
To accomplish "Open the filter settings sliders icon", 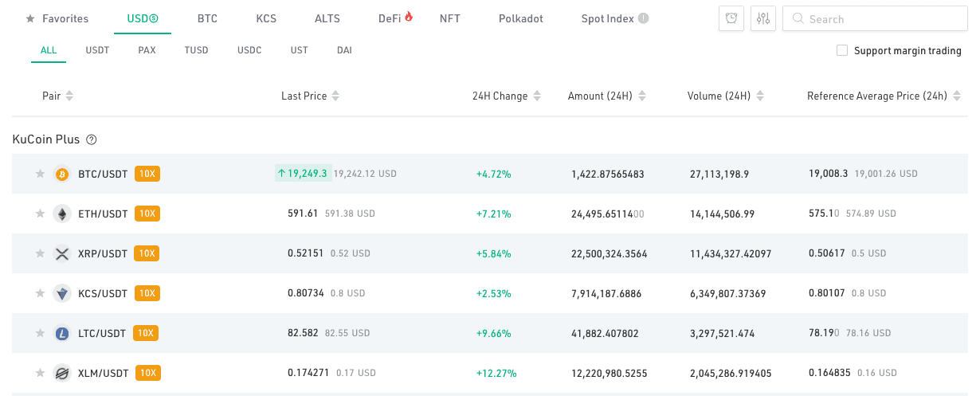I will click(x=763, y=18).
